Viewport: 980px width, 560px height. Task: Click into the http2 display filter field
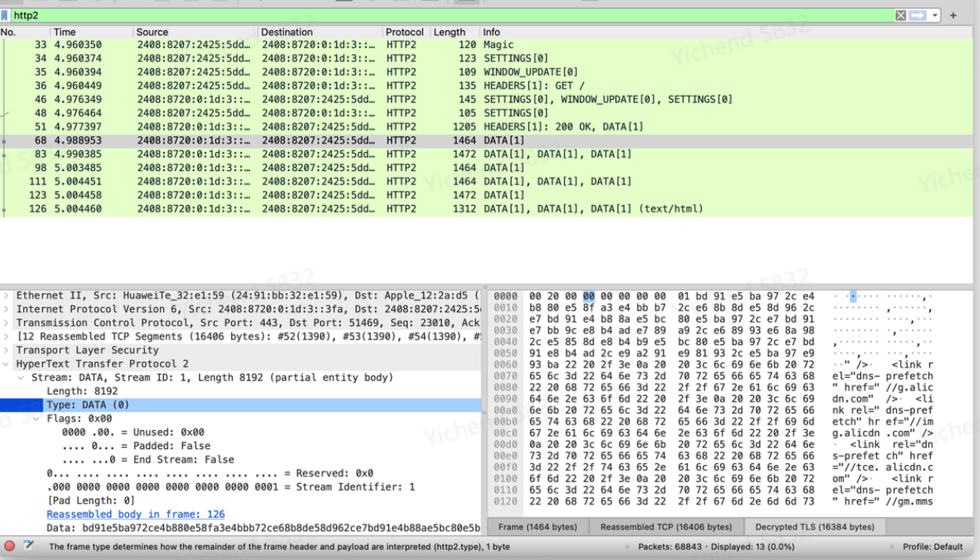click(x=452, y=15)
